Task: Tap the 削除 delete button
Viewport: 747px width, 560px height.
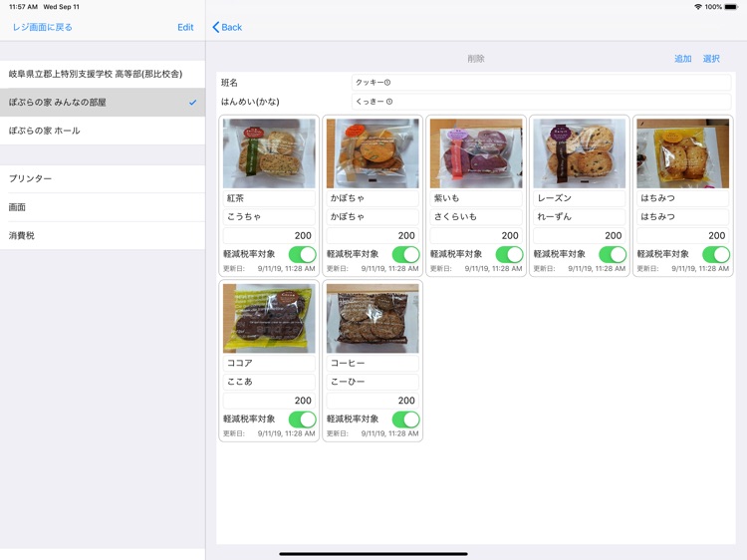Action: (476, 59)
